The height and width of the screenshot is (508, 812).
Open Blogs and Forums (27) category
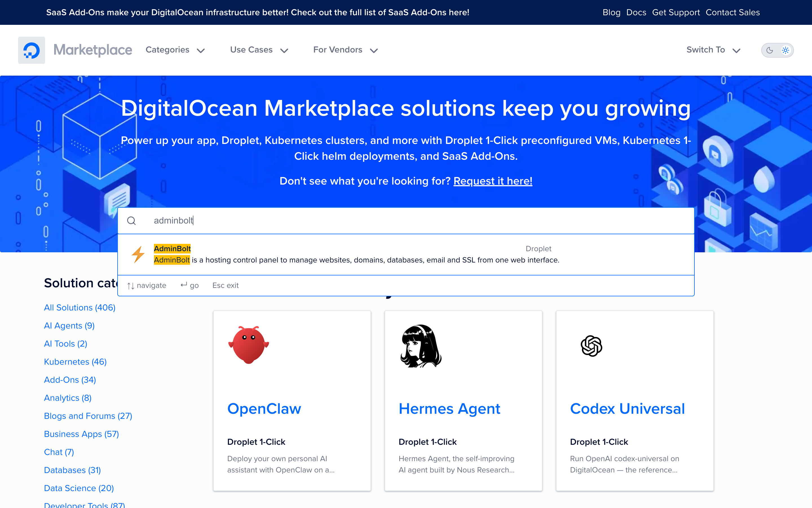pos(88,416)
